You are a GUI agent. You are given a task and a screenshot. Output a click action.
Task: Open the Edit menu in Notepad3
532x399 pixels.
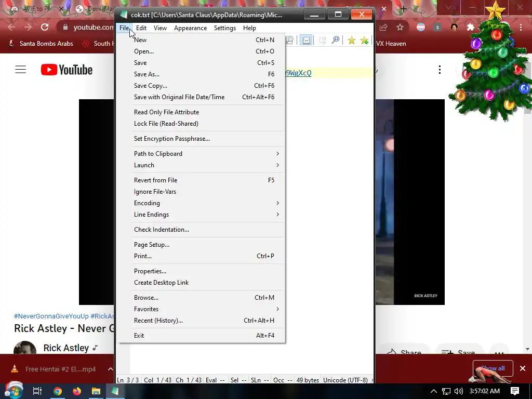tap(141, 28)
